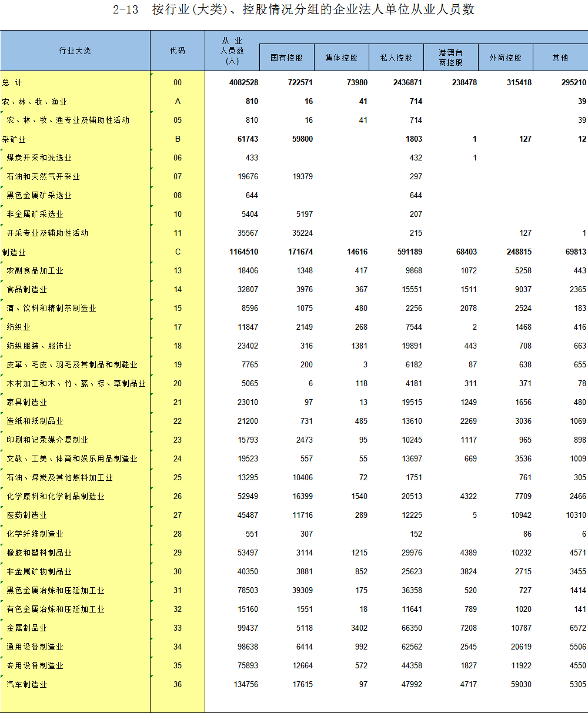
Task: Select mining employees value 61743
Action: (248, 139)
